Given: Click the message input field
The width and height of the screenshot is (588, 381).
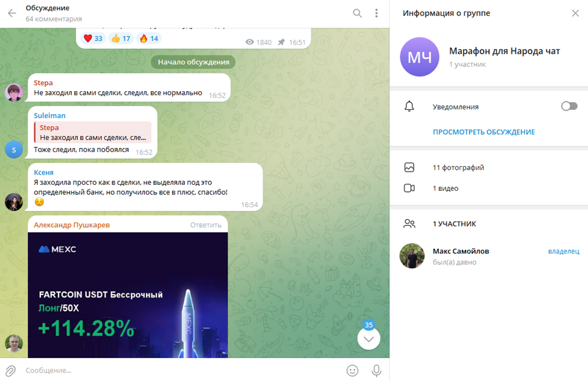Looking at the screenshot, I should click(181, 370).
